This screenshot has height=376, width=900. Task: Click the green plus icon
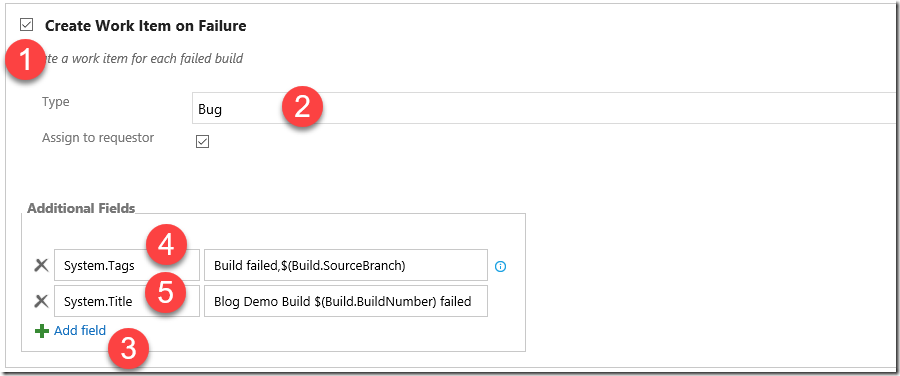click(41, 331)
